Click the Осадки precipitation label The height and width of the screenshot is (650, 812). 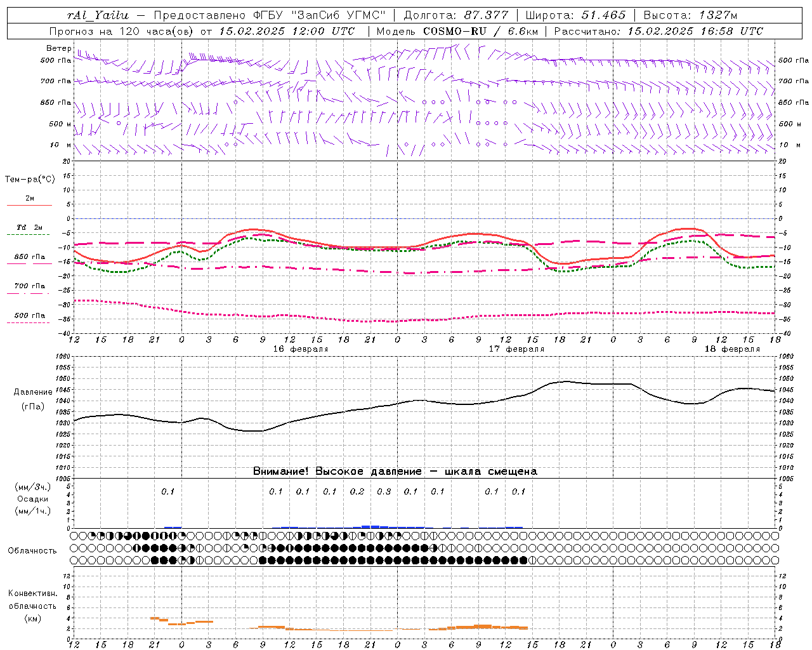[x=33, y=499]
